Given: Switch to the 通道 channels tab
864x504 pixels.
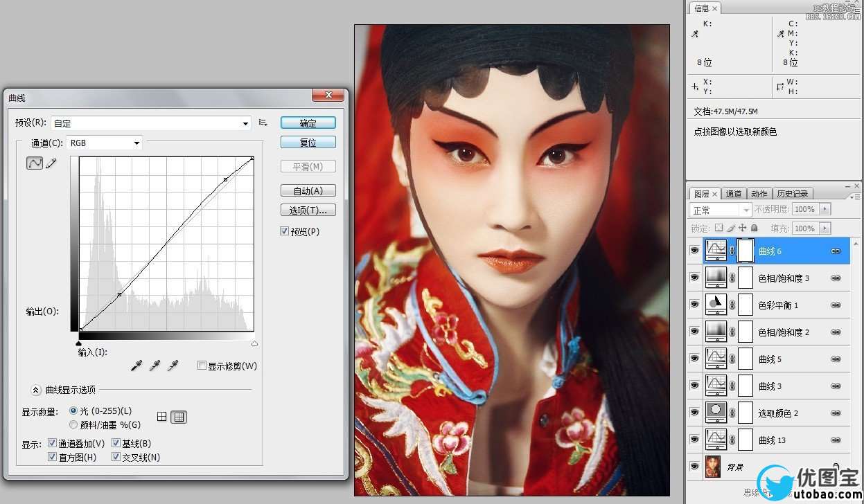Looking at the screenshot, I should (734, 194).
